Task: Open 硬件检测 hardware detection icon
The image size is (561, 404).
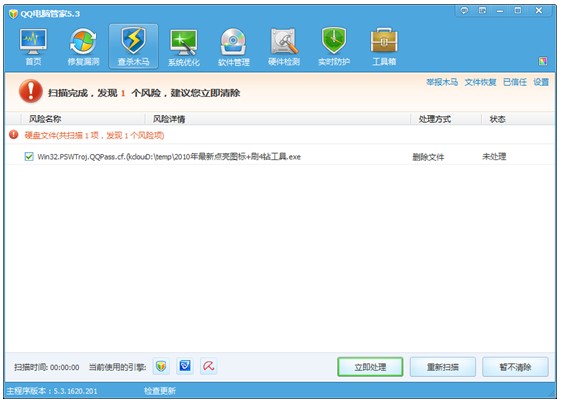Action: coord(284,46)
